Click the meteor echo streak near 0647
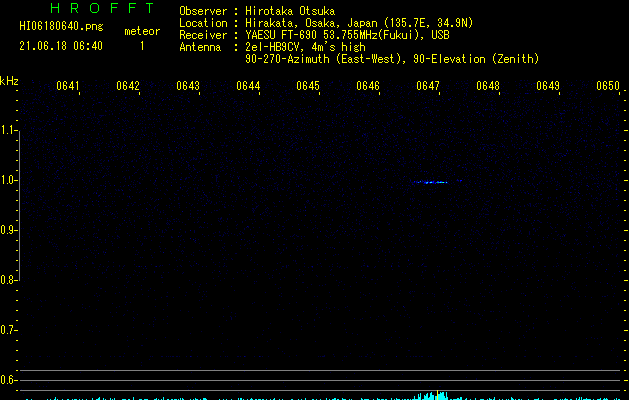The image size is (629, 400). (431, 182)
